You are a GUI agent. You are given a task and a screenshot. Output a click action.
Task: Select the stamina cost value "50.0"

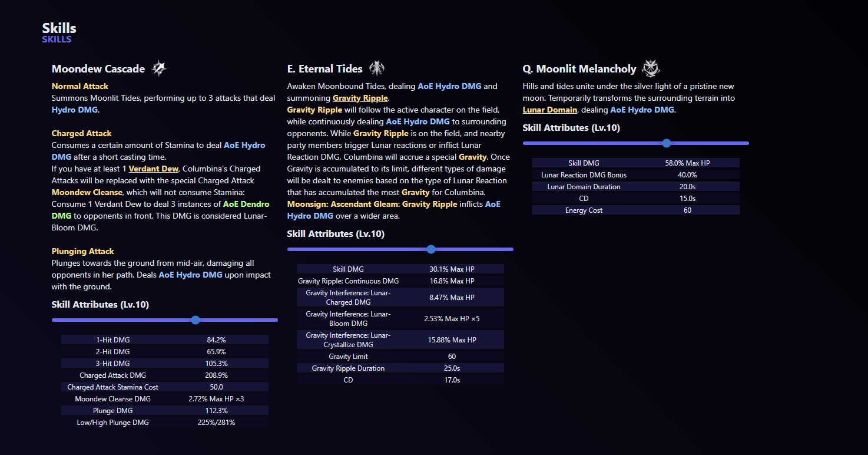[217, 387]
